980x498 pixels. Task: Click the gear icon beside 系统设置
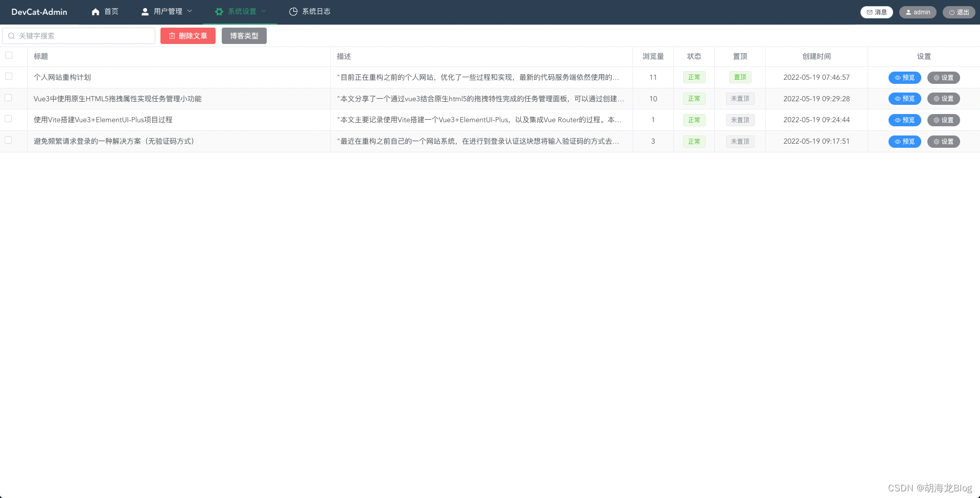(219, 12)
